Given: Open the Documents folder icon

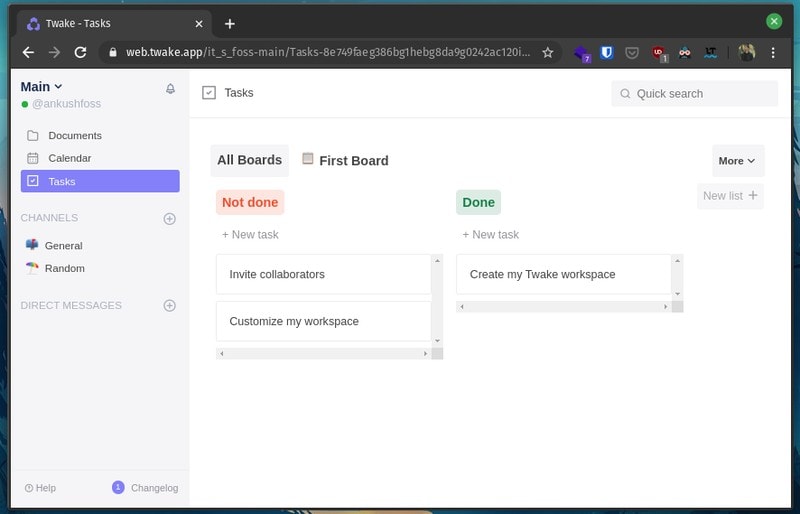Looking at the screenshot, I should pyautogui.click(x=33, y=135).
